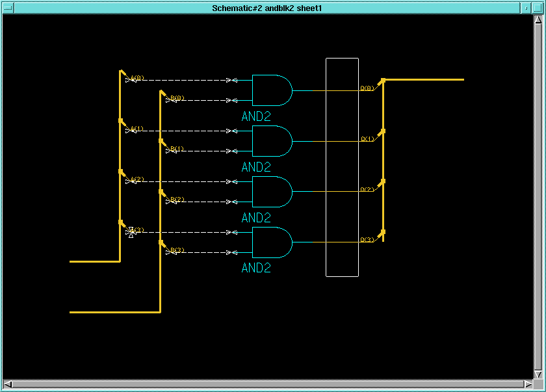Select the A(2) net label
The image size is (546, 392).
coord(137,179)
